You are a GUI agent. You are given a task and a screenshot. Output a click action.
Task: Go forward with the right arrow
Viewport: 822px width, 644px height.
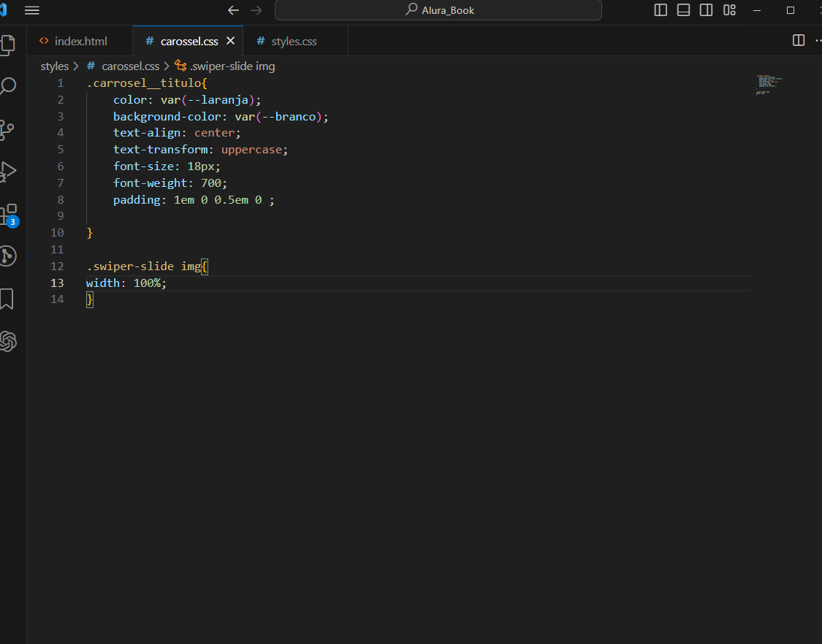(x=256, y=10)
